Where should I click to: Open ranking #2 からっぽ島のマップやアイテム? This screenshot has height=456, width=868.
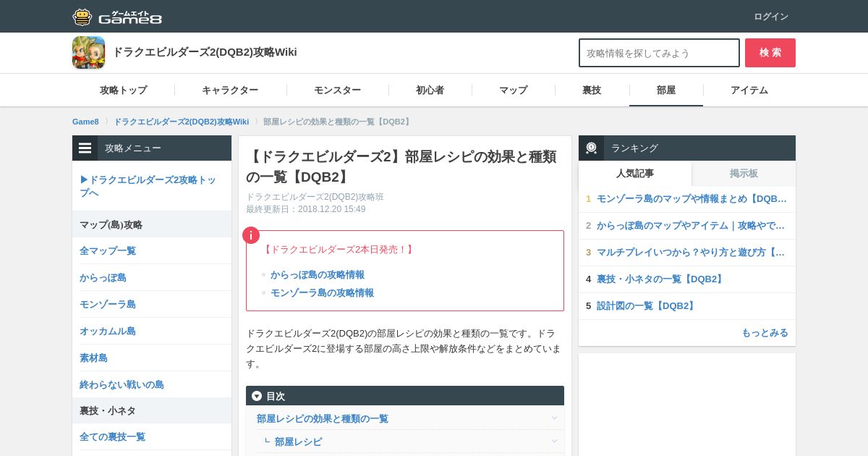click(691, 225)
